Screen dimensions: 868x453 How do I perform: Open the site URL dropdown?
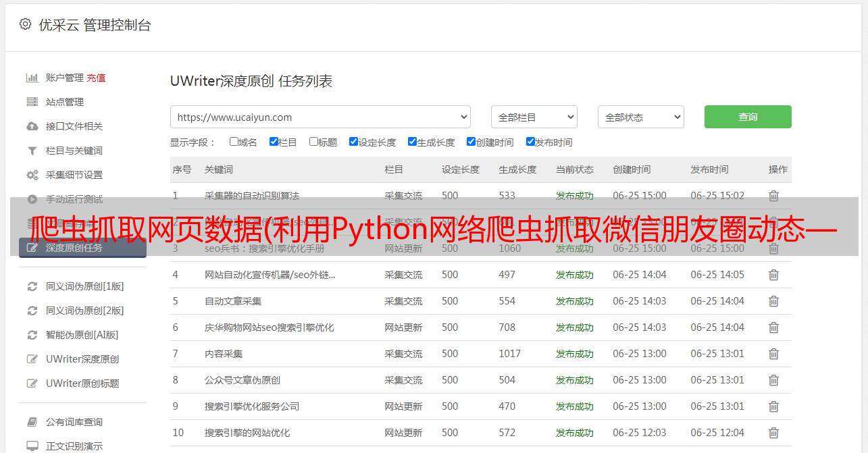[320, 117]
